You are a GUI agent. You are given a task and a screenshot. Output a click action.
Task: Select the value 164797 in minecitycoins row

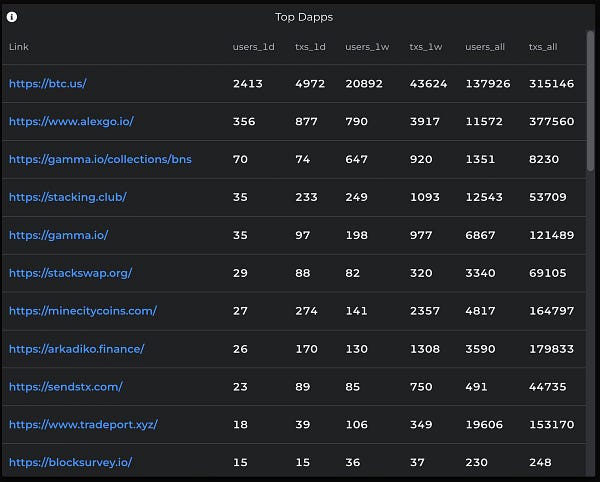point(551,311)
